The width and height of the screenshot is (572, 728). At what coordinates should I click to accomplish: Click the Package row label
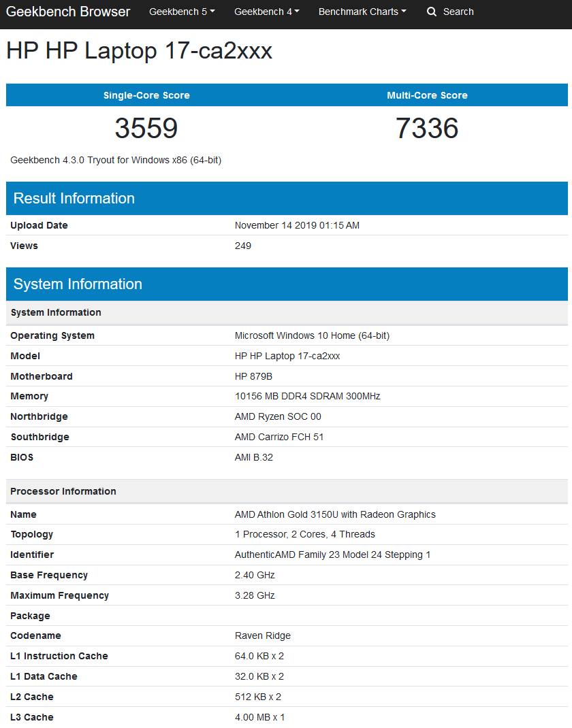click(x=30, y=616)
